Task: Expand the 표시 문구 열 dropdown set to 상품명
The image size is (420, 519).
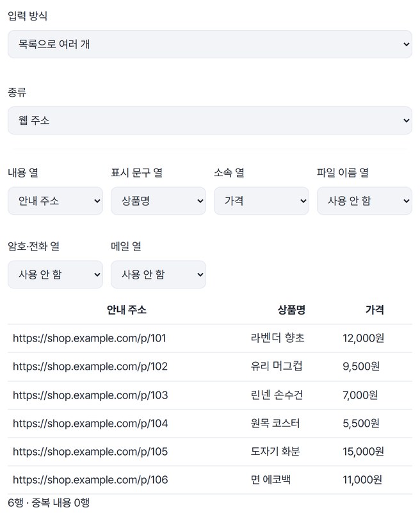Action: [158, 201]
